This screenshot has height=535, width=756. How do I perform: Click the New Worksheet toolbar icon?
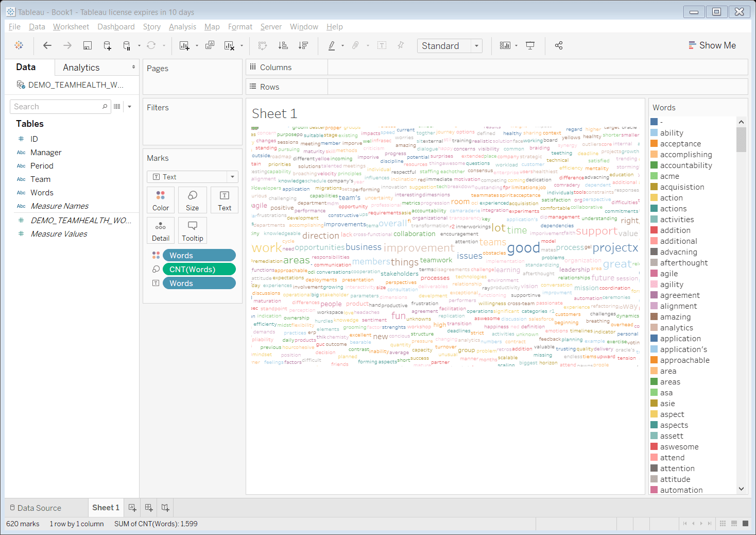(x=184, y=45)
